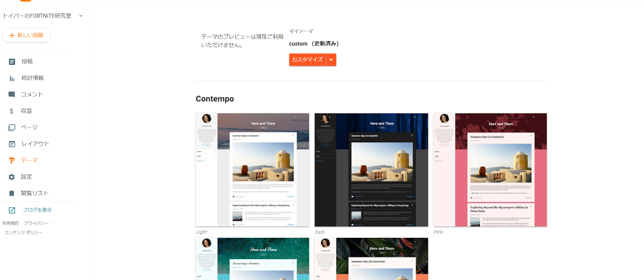This screenshot has width=644, height=280.
Task: Click the マイテーマ label
Action: (301, 31)
